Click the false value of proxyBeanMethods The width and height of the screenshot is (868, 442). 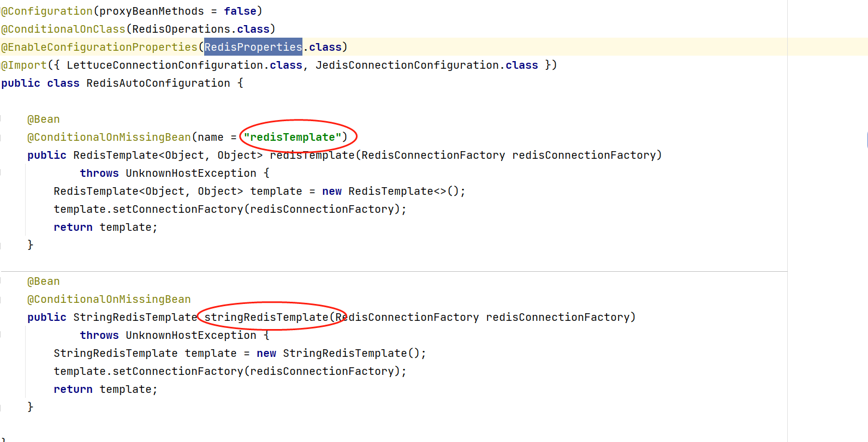240,11
